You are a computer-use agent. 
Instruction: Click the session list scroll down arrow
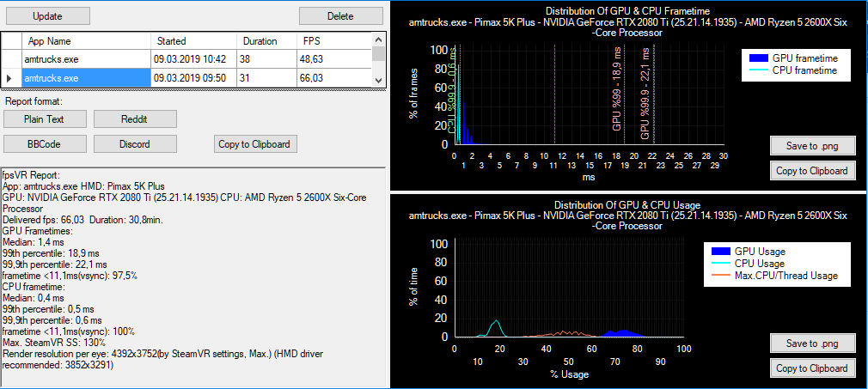[379, 80]
